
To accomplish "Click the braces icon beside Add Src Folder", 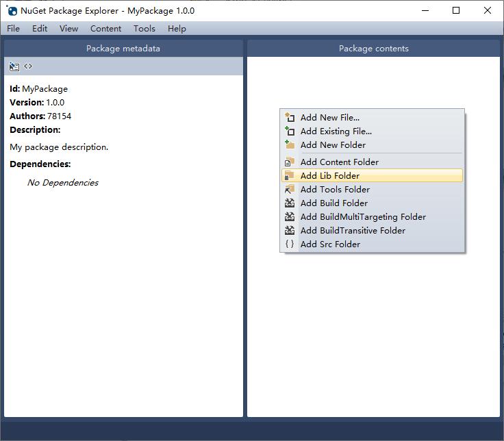I will coord(290,244).
